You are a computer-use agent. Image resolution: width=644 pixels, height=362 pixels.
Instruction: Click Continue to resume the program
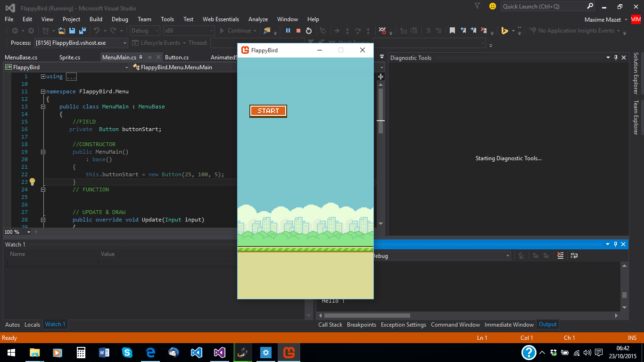coord(236,30)
